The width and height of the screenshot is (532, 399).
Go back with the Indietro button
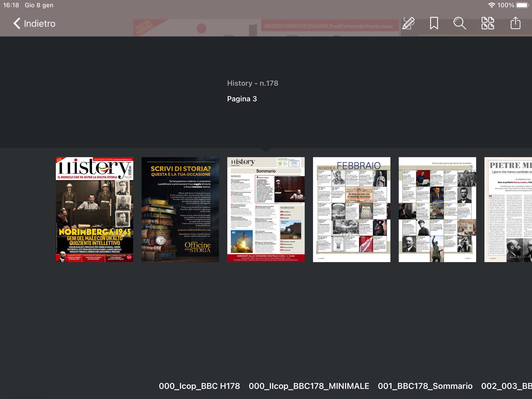(34, 24)
